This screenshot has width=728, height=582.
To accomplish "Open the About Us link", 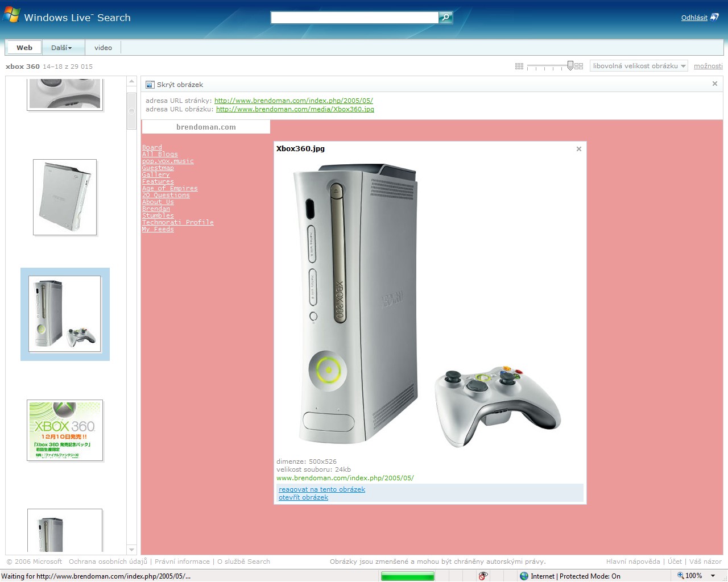I will coord(158,202).
